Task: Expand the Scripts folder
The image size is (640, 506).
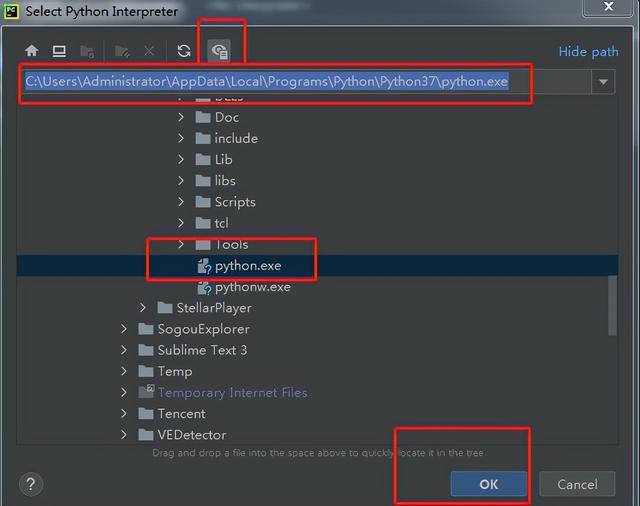Action: [181, 202]
